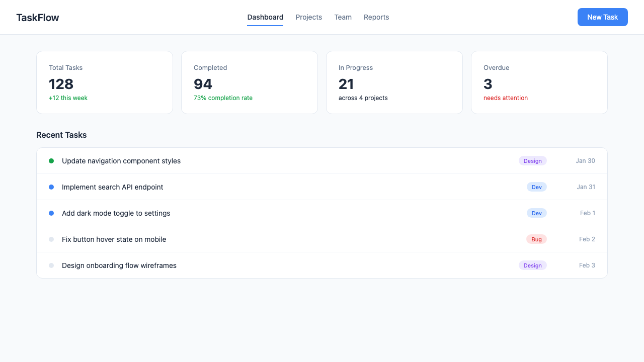Click the Jan 31 date
The image size is (644, 362).
point(586,187)
